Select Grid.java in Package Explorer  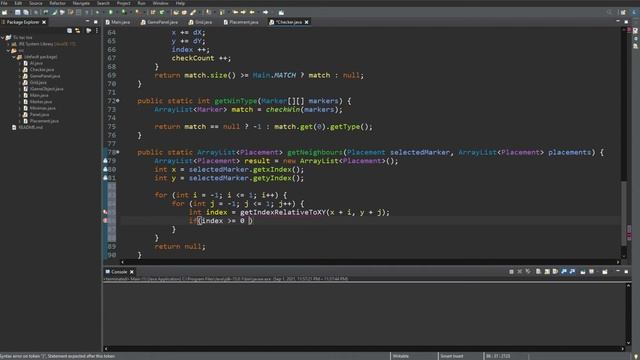(x=38, y=82)
